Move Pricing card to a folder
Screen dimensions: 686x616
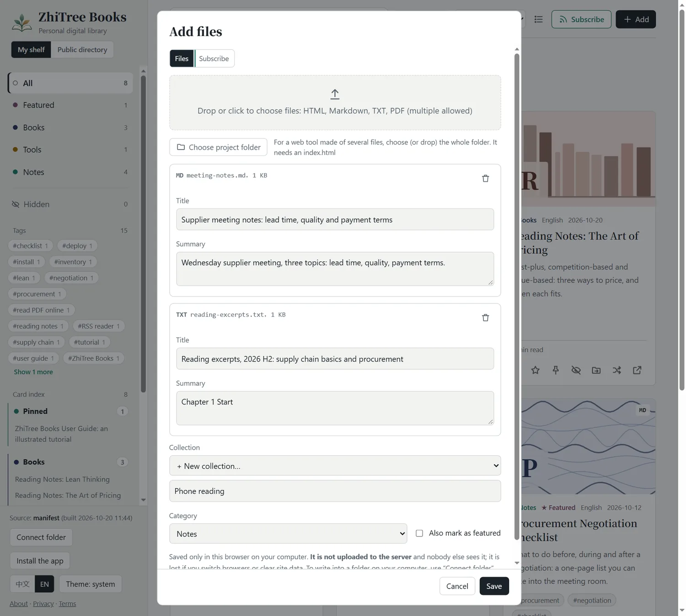pyautogui.click(x=596, y=370)
